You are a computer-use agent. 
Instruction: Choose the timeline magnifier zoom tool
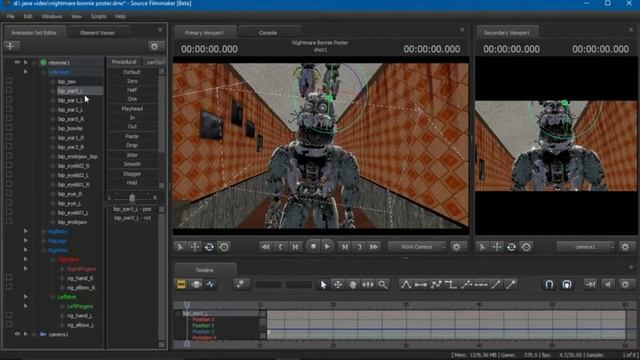(x=383, y=284)
